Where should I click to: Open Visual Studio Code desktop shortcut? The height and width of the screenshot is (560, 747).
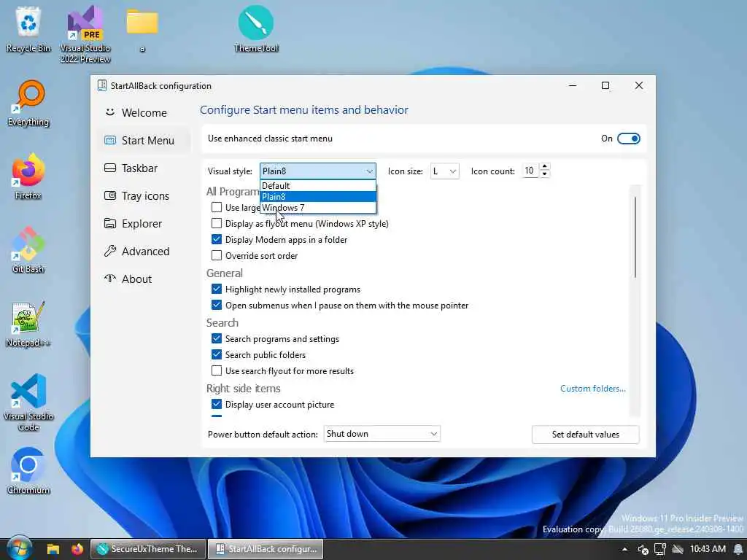(x=28, y=402)
